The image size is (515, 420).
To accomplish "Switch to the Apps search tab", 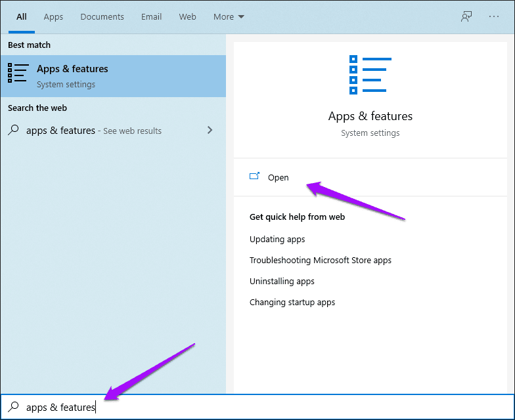I will 53,17.
